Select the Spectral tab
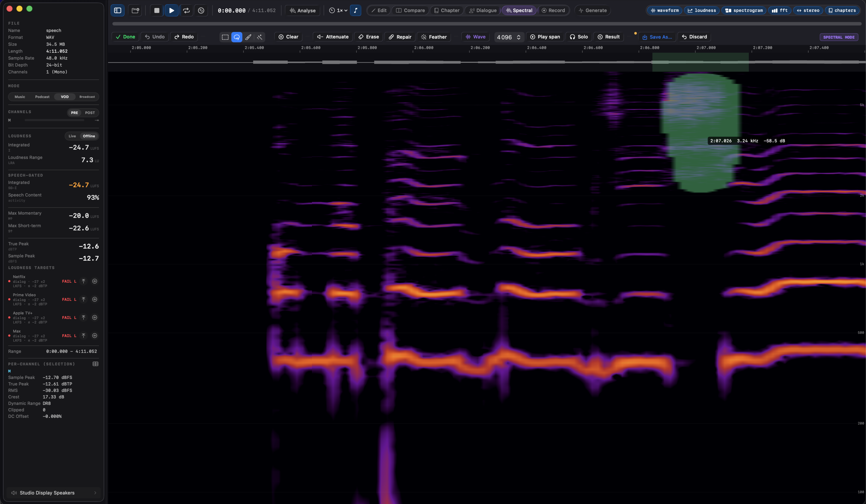Viewport: 866px width, 504px height. tap(519, 10)
